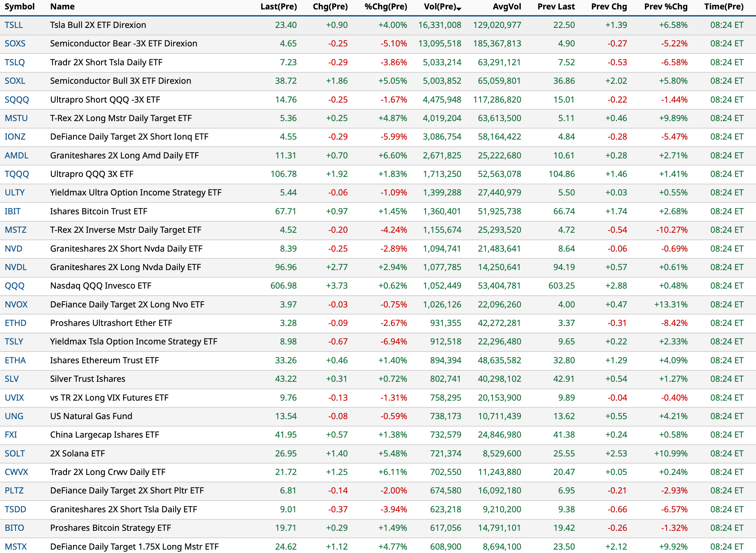Viewport: 756px width, 553px height.
Task: Sort by the Vol(Pre) column header
Action: pyautogui.click(x=440, y=7)
